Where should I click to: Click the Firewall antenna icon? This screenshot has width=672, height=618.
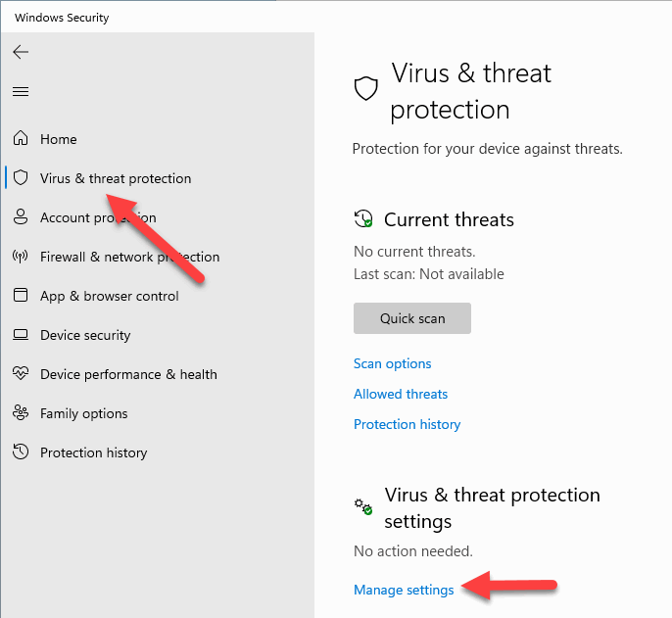point(21,257)
